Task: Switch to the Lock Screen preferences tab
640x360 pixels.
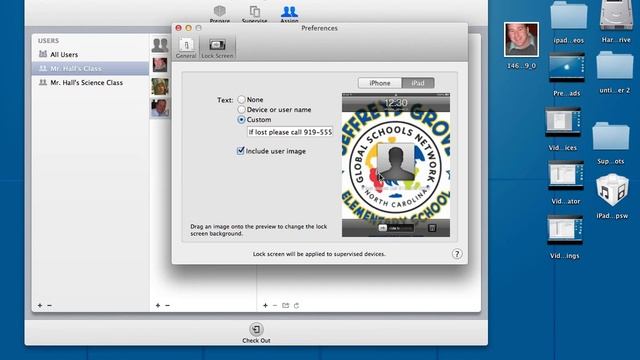Action: click(x=217, y=49)
